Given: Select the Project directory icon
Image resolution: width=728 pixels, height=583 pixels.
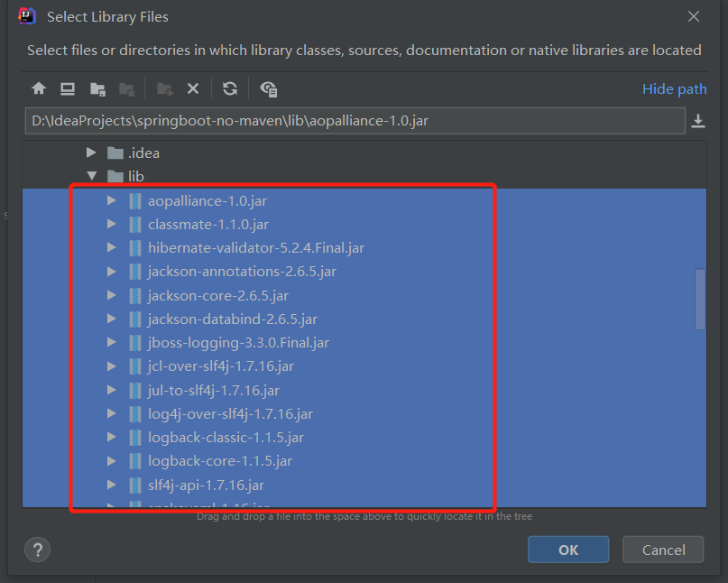Looking at the screenshot, I should coord(97,88).
